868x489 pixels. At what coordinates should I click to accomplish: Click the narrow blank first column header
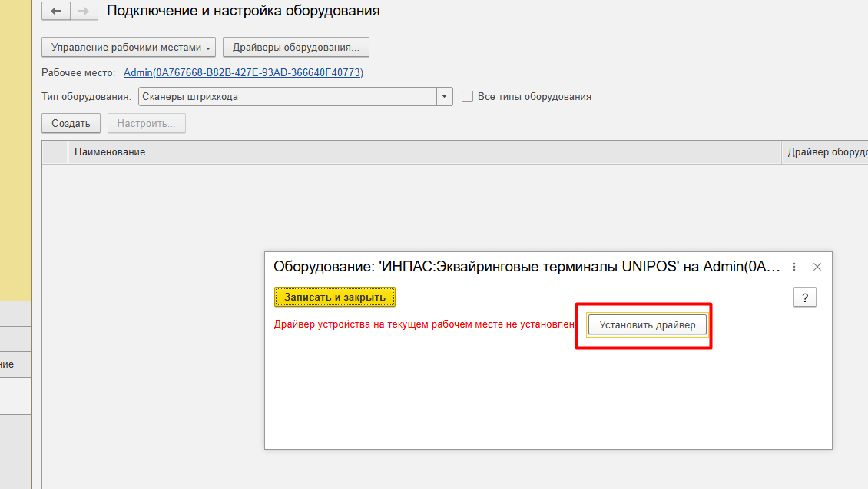coord(55,152)
